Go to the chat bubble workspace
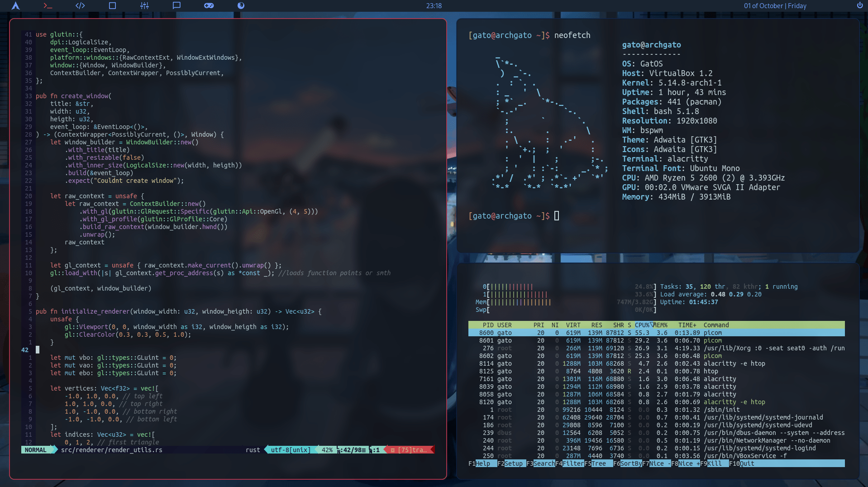Screen dimensions: 868x487 click(176, 6)
